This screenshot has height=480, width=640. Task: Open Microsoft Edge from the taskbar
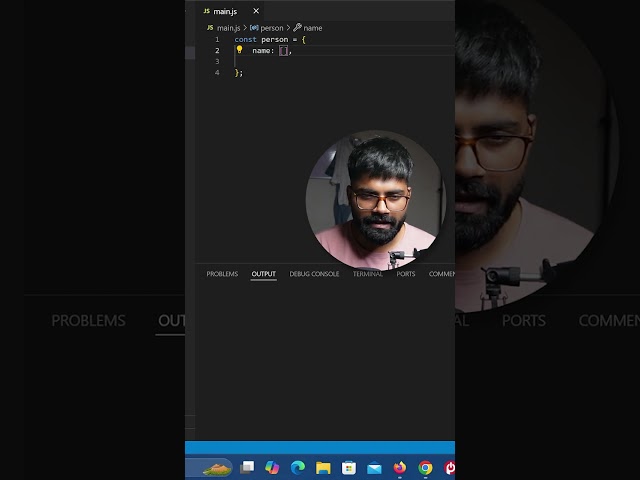pos(298,467)
